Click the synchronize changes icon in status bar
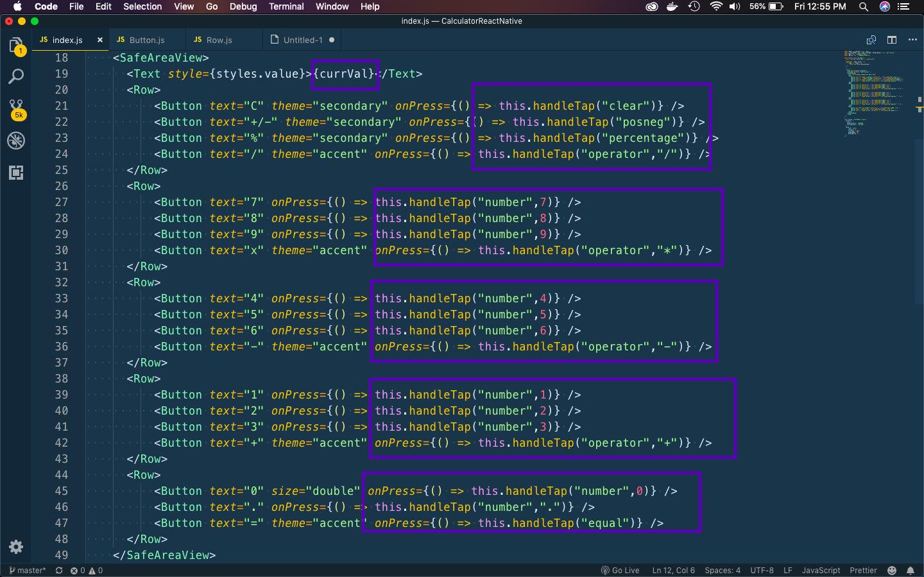The height and width of the screenshot is (577, 924). coord(59,570)
